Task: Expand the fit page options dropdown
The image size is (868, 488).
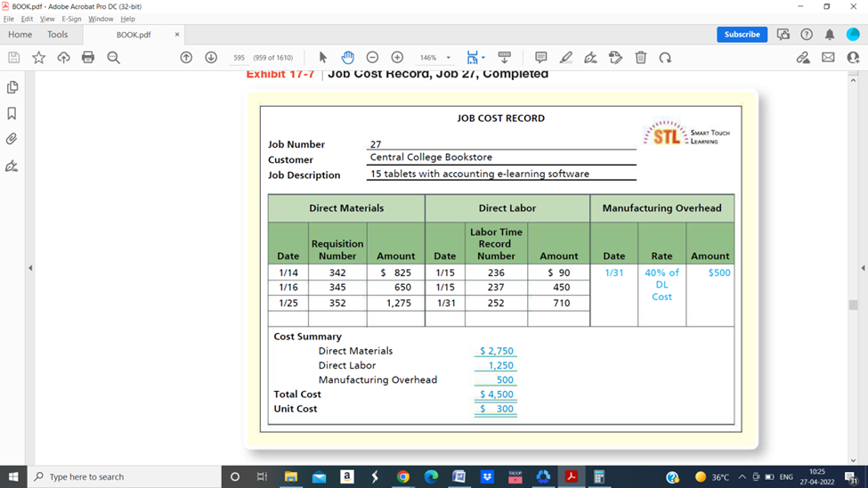Action: click(484, 58)
